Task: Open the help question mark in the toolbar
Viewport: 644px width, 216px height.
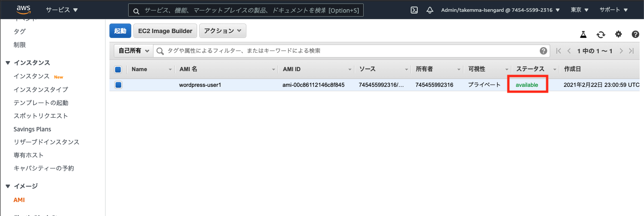Action: (x=636, y=34)
